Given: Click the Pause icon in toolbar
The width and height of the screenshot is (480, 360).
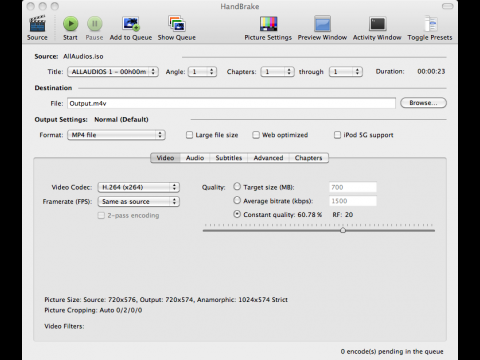Looking at the screenshot, I should [x=94, y=24].
